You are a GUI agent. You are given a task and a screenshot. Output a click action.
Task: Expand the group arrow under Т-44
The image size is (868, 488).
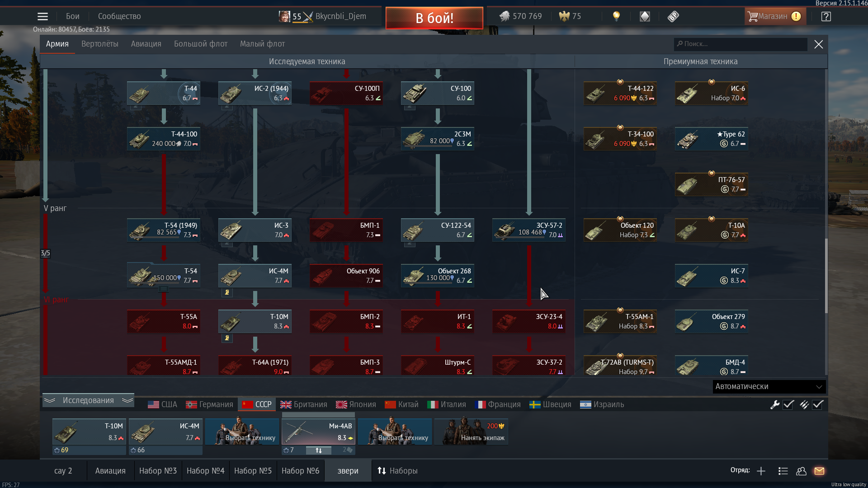[136, 108]
